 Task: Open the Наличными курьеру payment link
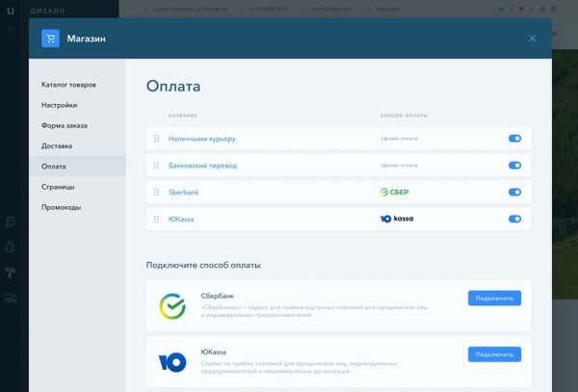(202, 139)
